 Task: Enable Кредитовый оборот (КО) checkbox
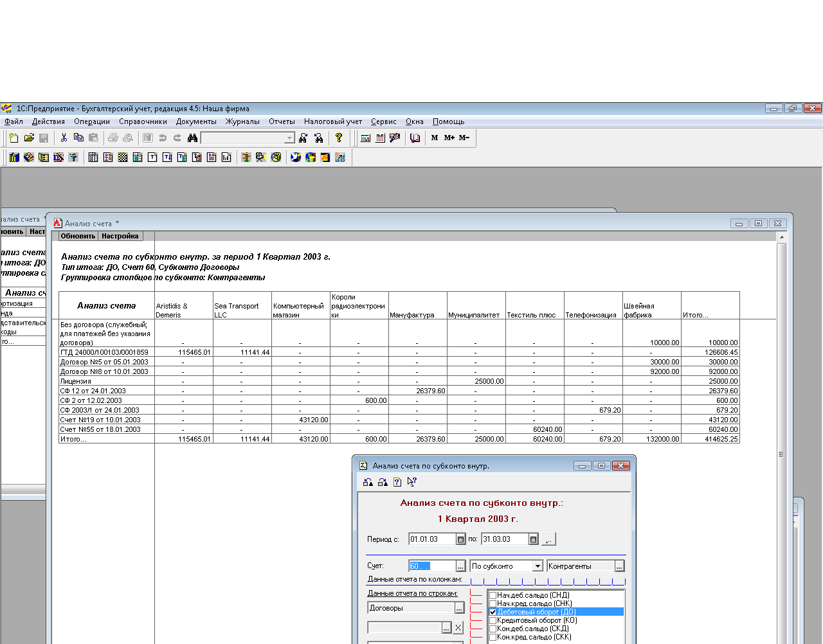click(x=493, y=620)
